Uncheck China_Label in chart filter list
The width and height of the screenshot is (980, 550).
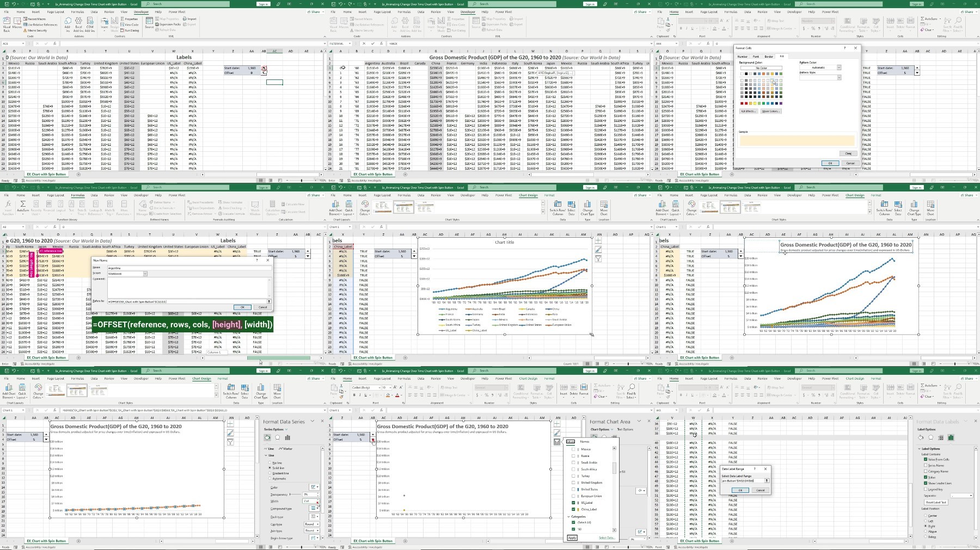pos(573,509)
